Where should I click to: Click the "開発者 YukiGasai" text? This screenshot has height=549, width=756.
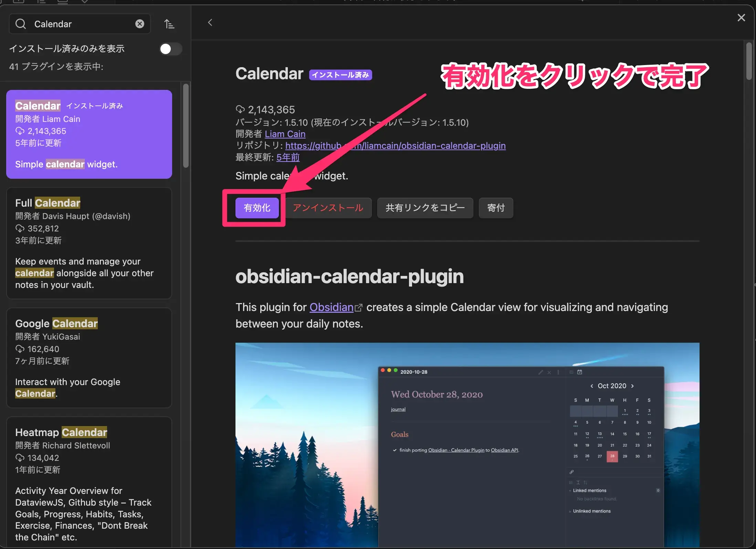(48, 337)
